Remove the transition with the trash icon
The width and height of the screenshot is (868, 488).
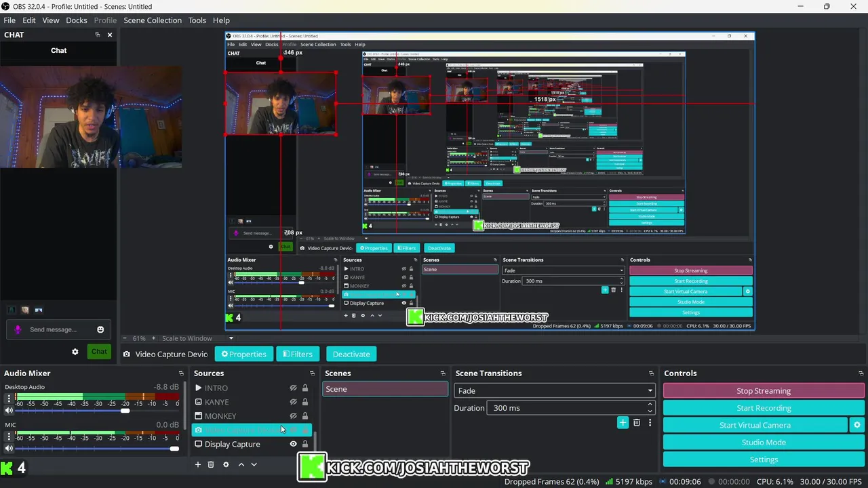click(637, 423)
